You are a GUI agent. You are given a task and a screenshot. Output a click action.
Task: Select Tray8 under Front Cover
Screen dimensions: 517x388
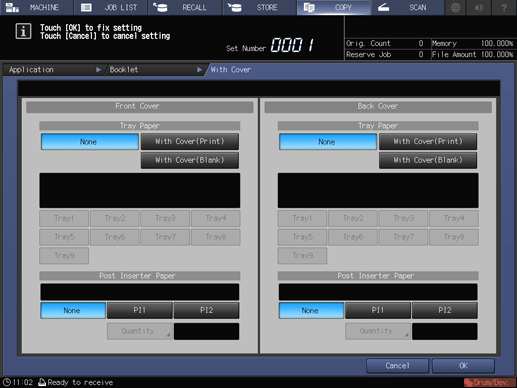tap(216, 237)
